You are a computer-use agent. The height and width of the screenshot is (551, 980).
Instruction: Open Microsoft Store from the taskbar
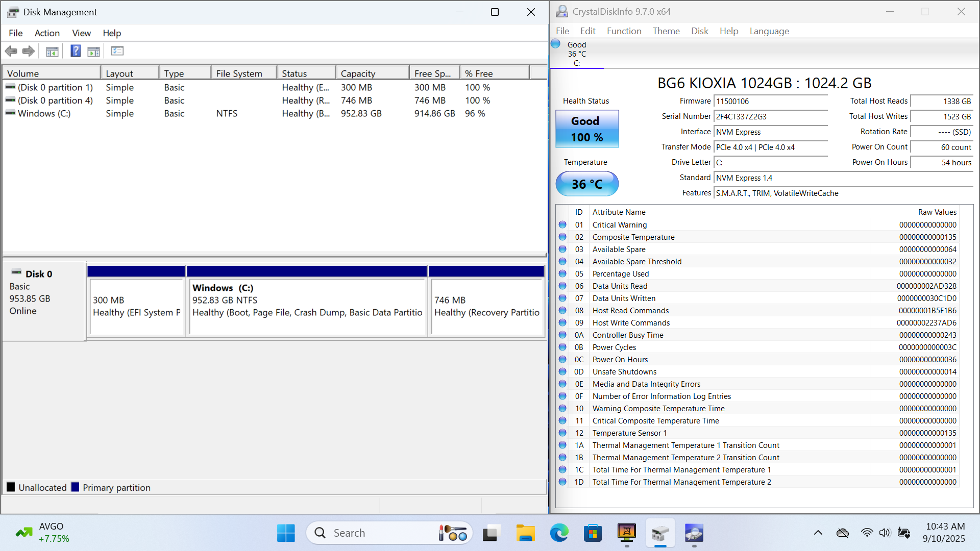pos(593,533)
